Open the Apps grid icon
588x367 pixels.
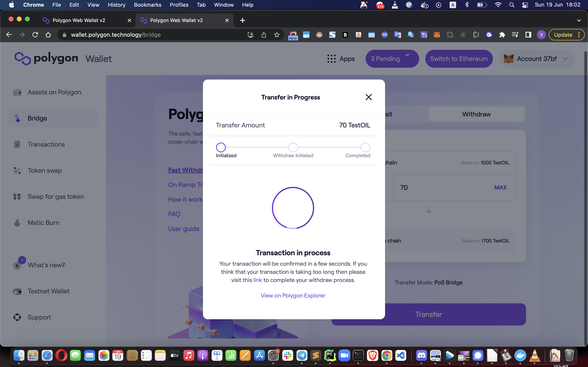(x=331, y=59)
